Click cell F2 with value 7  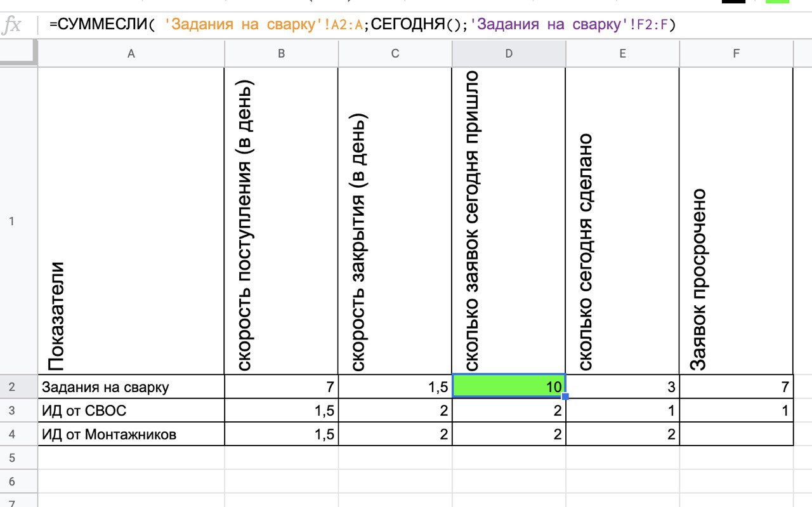pos(737,386)
